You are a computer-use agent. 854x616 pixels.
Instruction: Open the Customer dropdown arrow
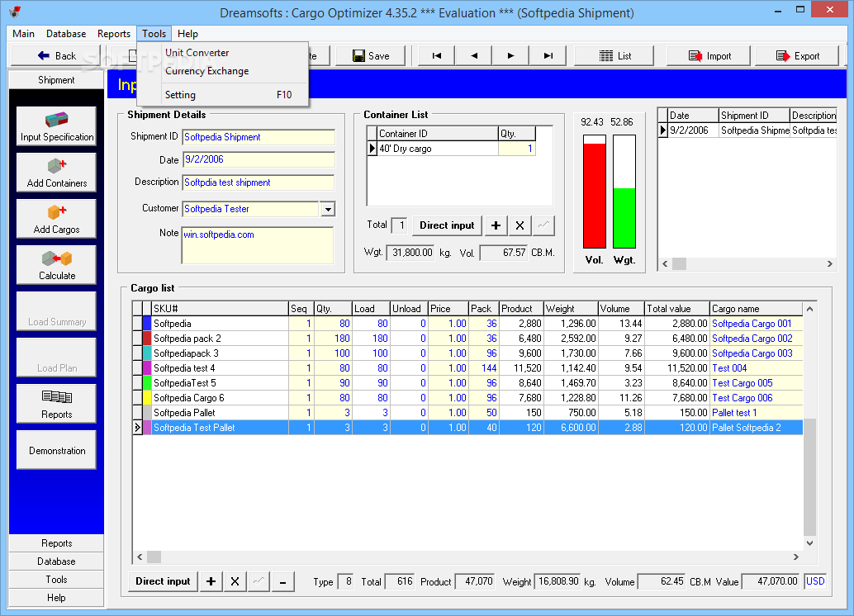click(328, 209)
